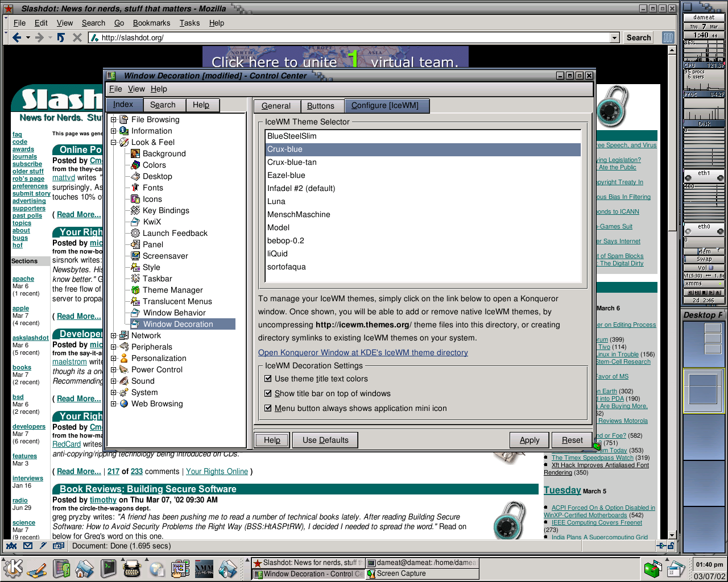Disable Show title bar on top of windows
Viewport: 728px width, 582px height.
[x=268, y=393]
